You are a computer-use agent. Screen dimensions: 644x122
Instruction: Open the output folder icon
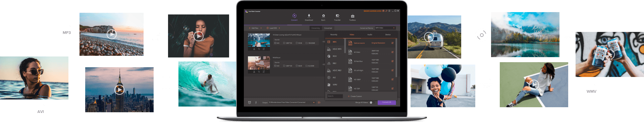click(x=319, y=103)
